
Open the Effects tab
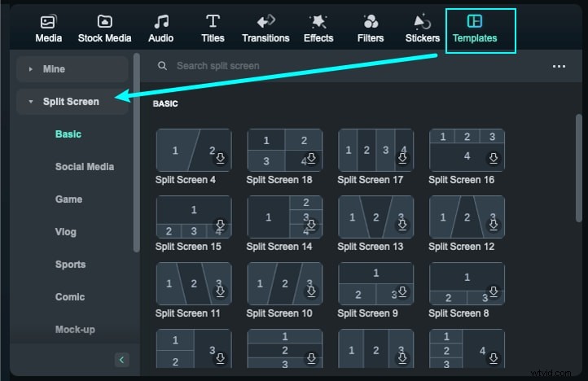(x=318, y=28)
